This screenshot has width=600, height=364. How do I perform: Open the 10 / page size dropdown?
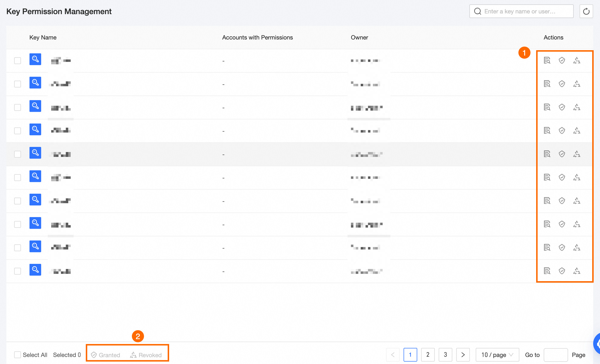tap(497, 355)
